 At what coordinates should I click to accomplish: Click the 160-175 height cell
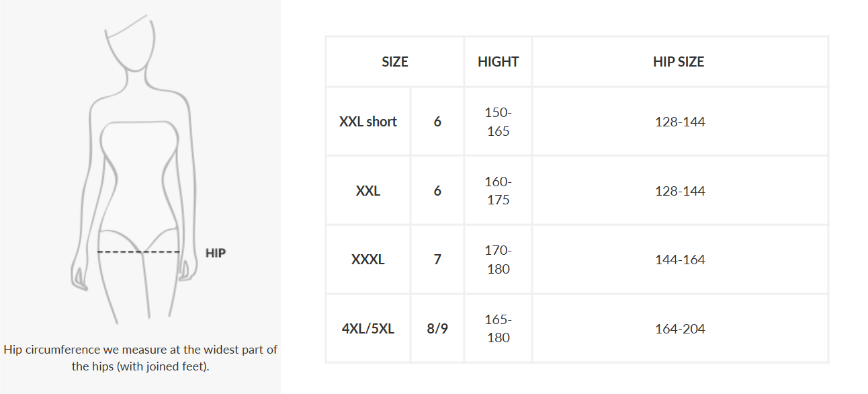pyautogui.click(x=498, y=191)
